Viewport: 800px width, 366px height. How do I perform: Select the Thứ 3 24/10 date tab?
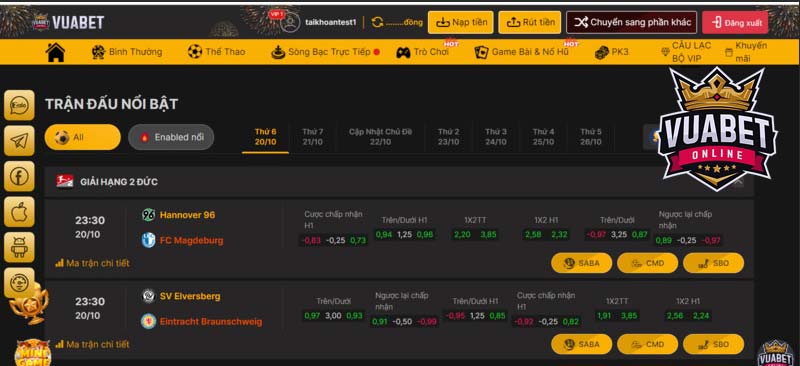(x=496, y=137)
